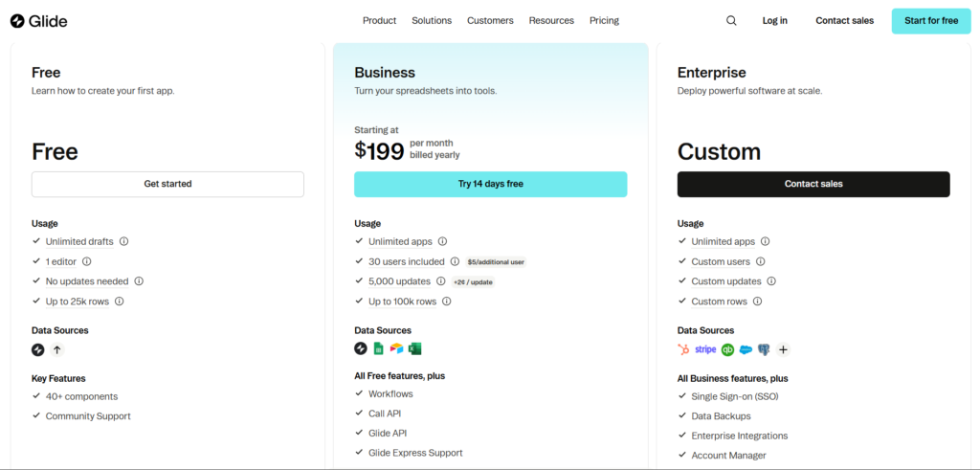Open the Customers menu

(x=490, y=21)
